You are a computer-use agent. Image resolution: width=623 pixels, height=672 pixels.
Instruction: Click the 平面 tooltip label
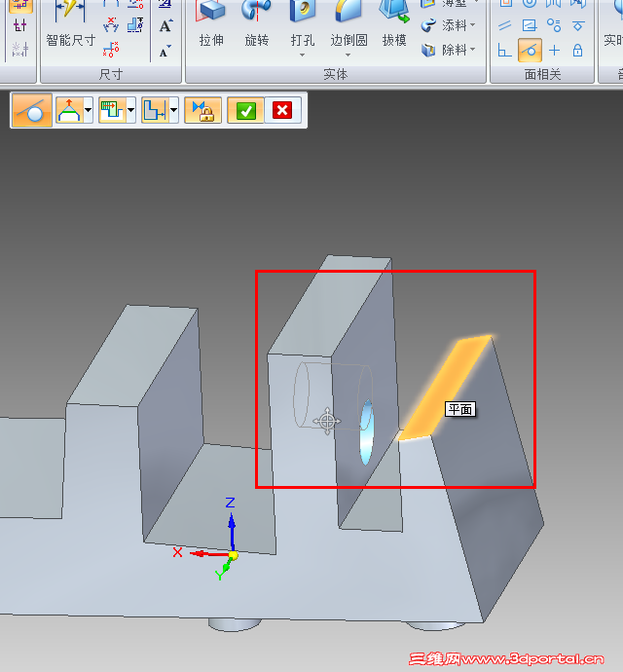point(460,409)
